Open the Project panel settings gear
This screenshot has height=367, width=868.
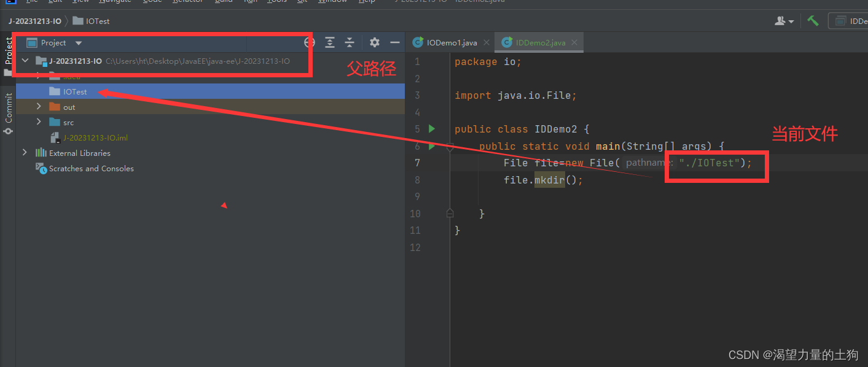click(x=374, y=42)
